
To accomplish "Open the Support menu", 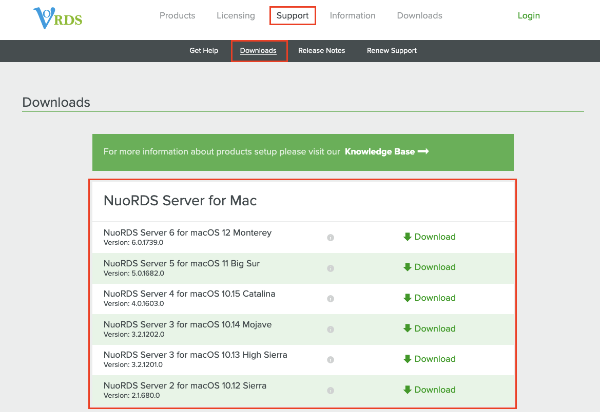I will tap(292, 16).
